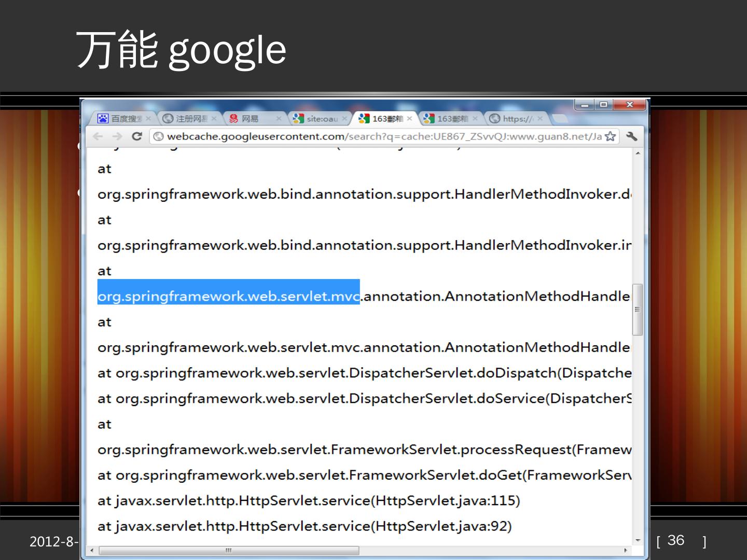Click the FrameworkServlet.doGet line
747x560 pixels.
[364, 475]
